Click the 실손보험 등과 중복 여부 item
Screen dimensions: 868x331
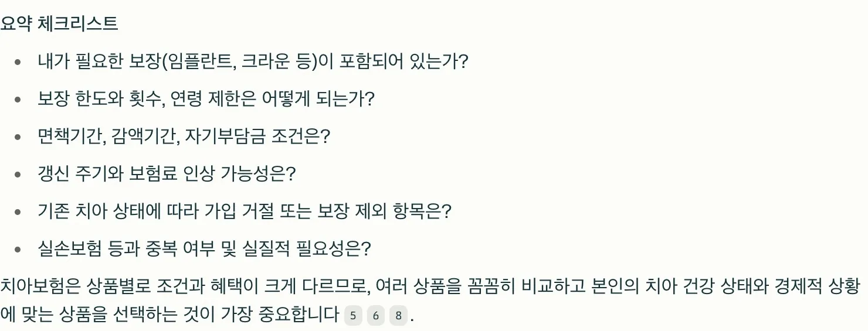pyautogui.click(x=204, y=248)
